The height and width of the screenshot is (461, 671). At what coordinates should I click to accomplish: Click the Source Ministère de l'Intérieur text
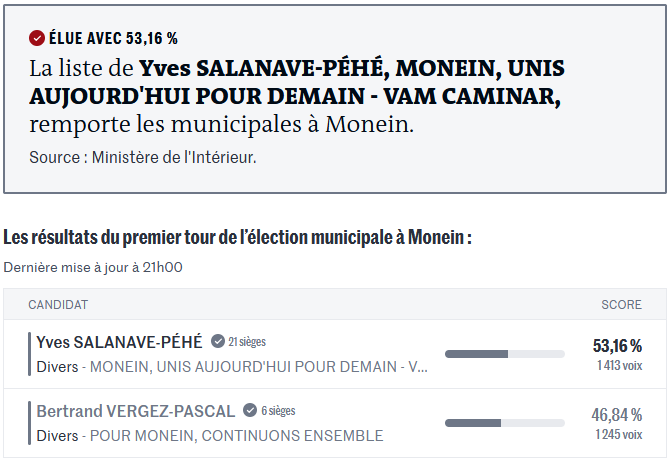[x=143, y=158]
